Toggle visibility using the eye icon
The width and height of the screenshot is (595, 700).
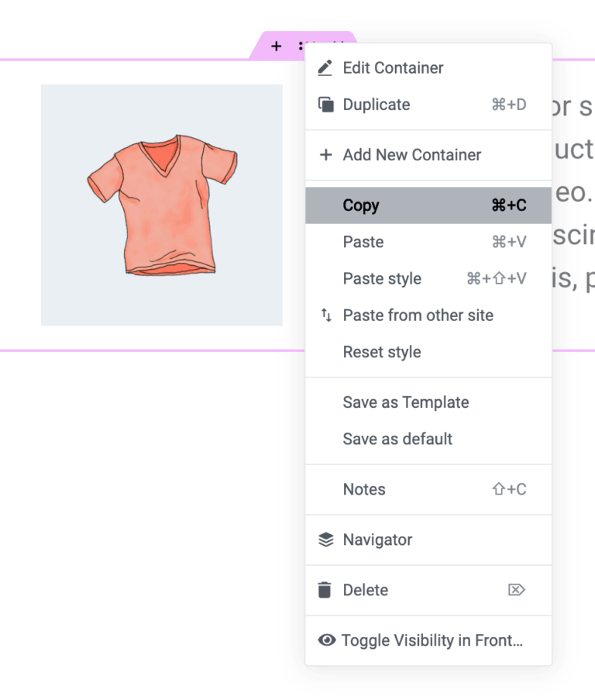point(327,640)
